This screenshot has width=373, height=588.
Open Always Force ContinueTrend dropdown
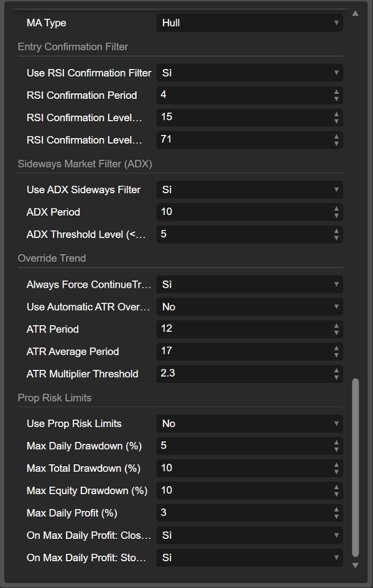249,284
